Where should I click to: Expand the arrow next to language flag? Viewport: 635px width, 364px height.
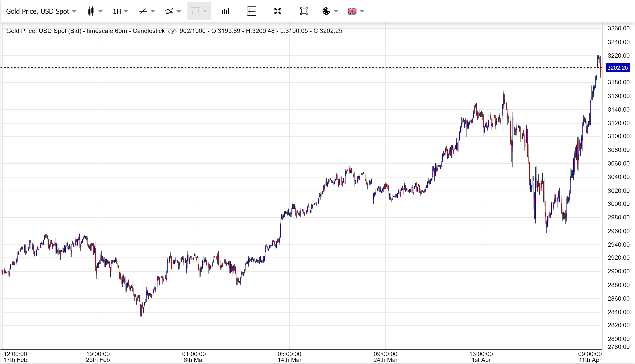(362, 11)
